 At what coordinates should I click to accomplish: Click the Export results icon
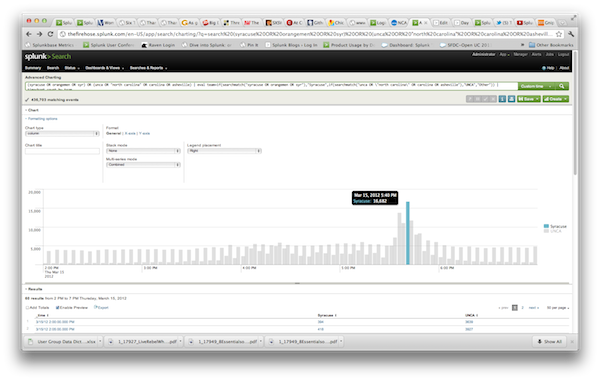(96, 308)
